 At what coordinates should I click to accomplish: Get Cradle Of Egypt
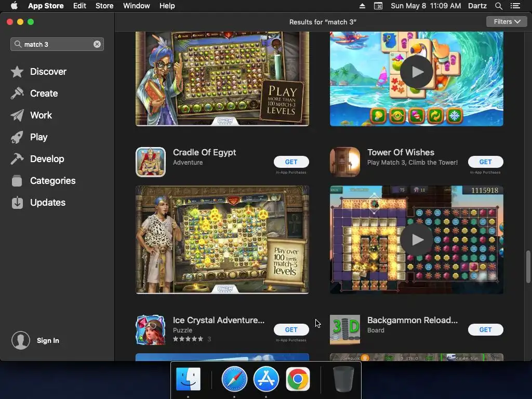point(291,162)
